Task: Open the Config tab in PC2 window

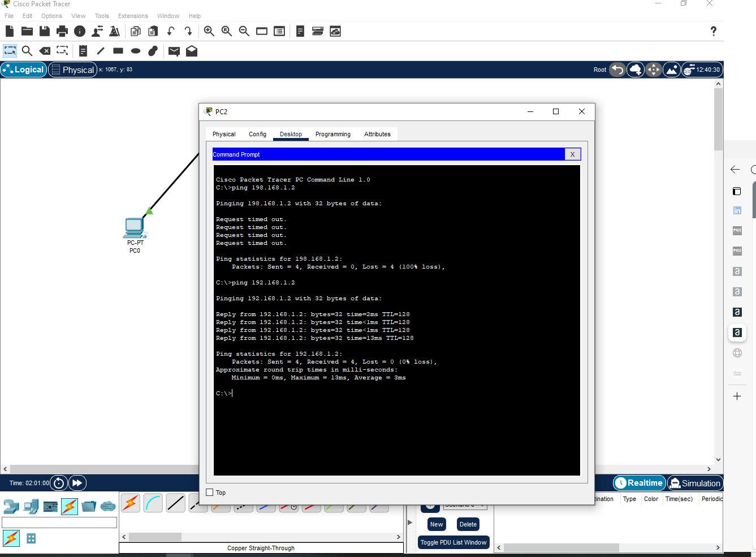Action: pyautogui.click(x=257, y=134)
